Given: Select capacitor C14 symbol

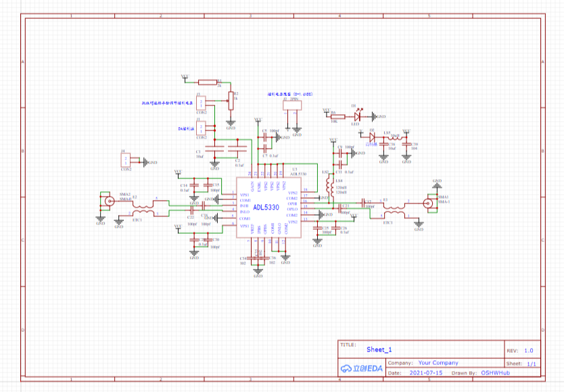Looking at the screenshot, I should (x=194, y=185).
